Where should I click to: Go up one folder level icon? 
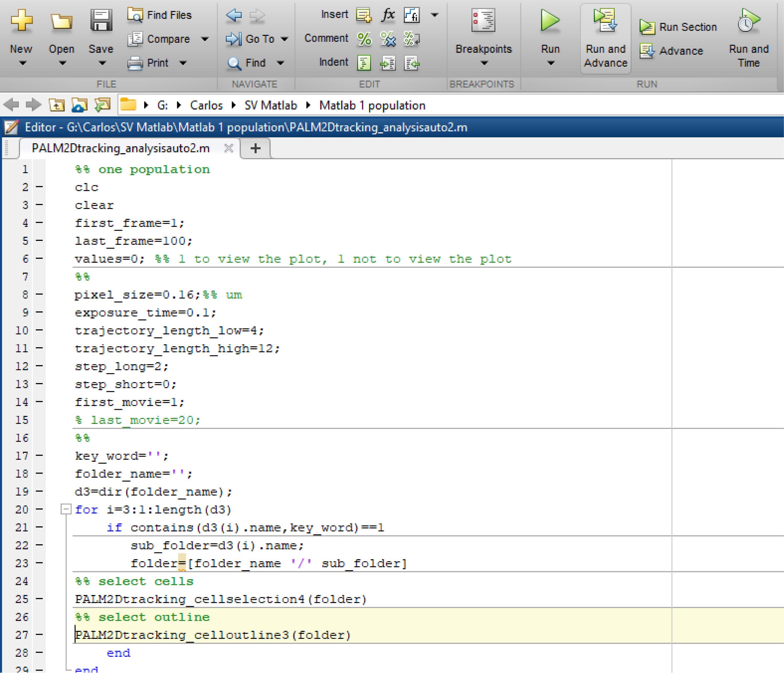(x=57, y=105)
